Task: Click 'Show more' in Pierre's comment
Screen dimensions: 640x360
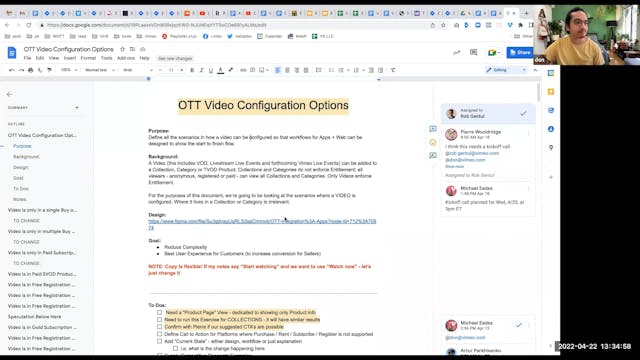Action: pos(454,167)
